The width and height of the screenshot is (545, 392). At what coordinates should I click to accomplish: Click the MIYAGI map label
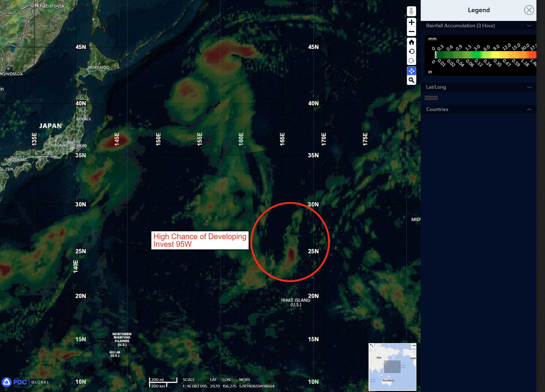click(x=83, y=119)
